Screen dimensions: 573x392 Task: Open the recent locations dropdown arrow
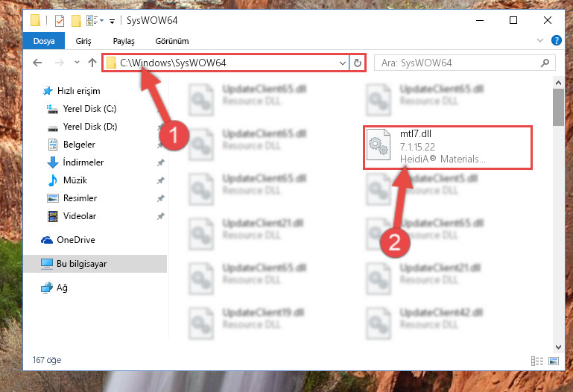[x=77, y=63]
